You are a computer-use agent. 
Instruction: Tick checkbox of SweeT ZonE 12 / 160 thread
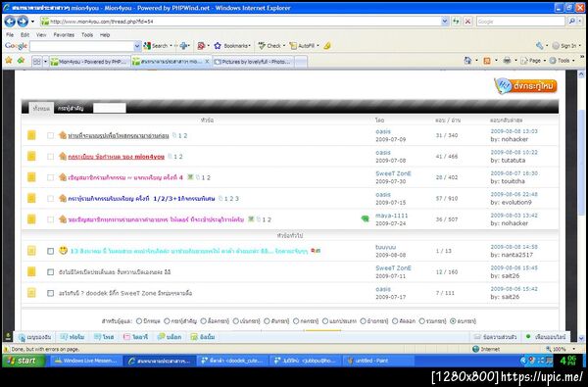coord(50,271)
